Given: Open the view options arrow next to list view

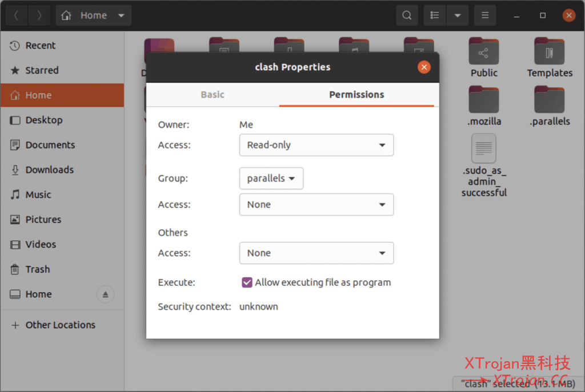Looking at the screenshot, I should 458,15.
